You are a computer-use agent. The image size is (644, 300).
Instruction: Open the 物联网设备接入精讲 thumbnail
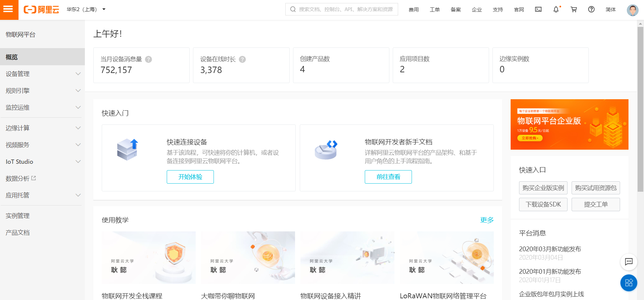click(348, 258)
